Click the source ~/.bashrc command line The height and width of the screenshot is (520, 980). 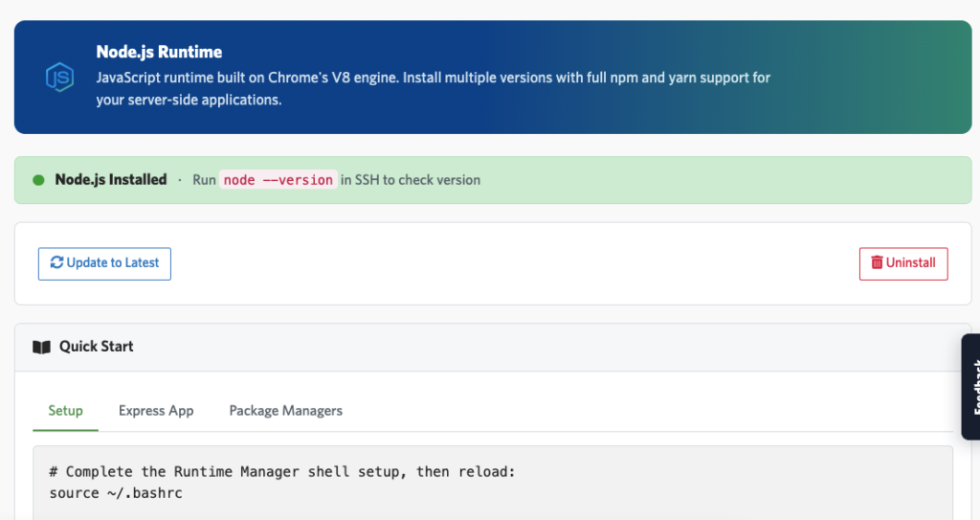click(116, 493)
